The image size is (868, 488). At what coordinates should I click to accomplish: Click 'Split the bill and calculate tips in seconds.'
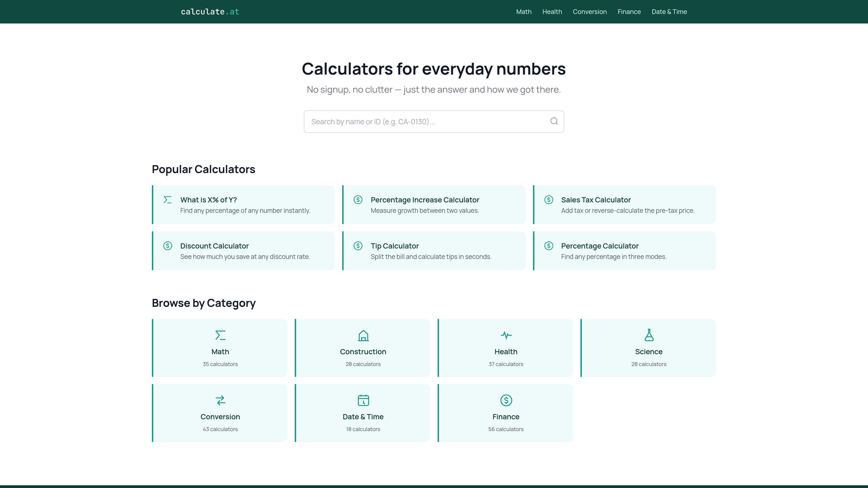coord(431,257)
